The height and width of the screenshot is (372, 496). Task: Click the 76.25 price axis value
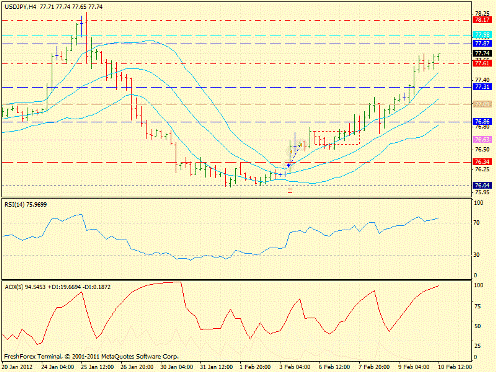pos(482,169)
